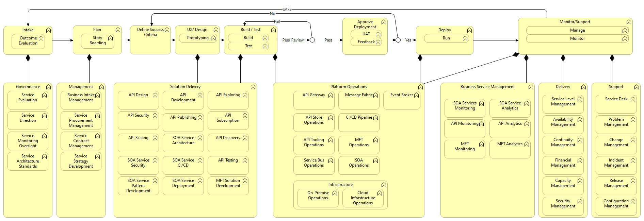Select the Build / Test box title
Viewport: 644px width, 221px height.
click(251, 30)
